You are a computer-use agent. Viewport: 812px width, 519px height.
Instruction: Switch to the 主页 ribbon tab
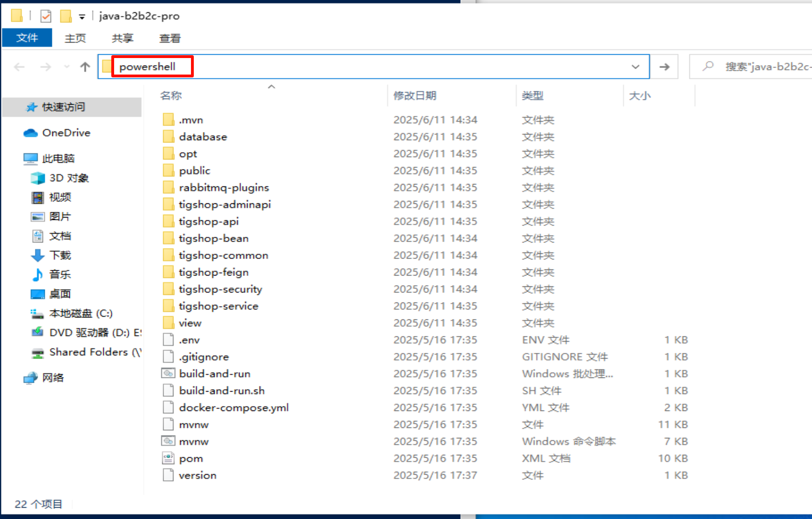[x=75, y=38]
